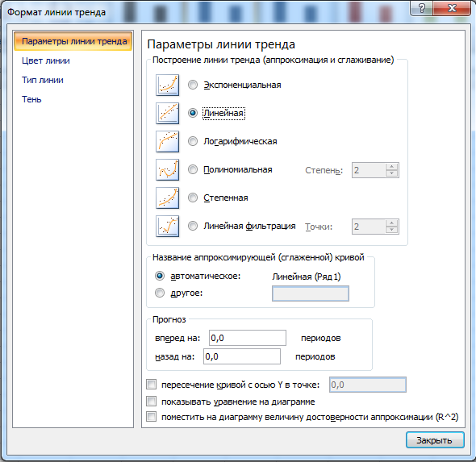Click the Закрыть button
The width and height of the screenshot is (476, 462).
(x=435, y=440)
